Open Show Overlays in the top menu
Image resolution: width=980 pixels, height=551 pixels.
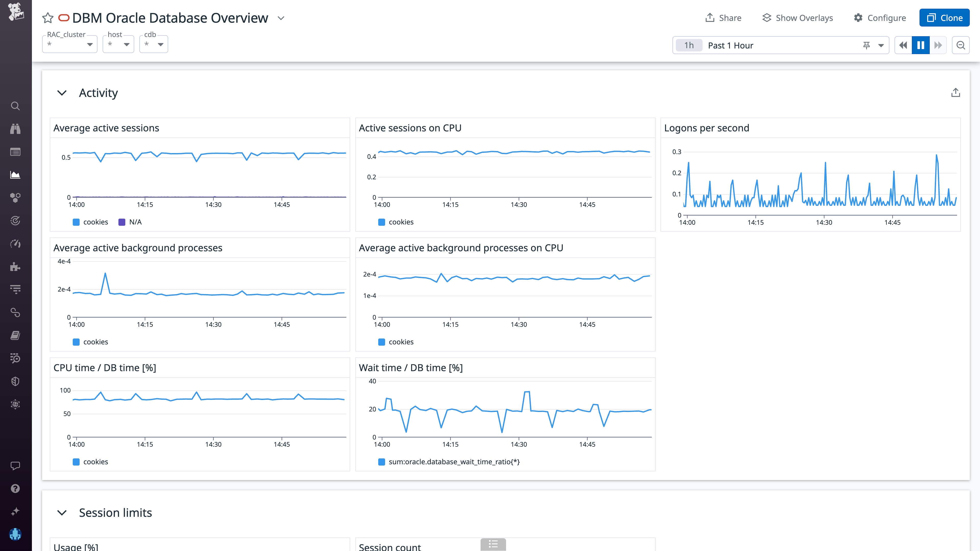pos(798,18)
